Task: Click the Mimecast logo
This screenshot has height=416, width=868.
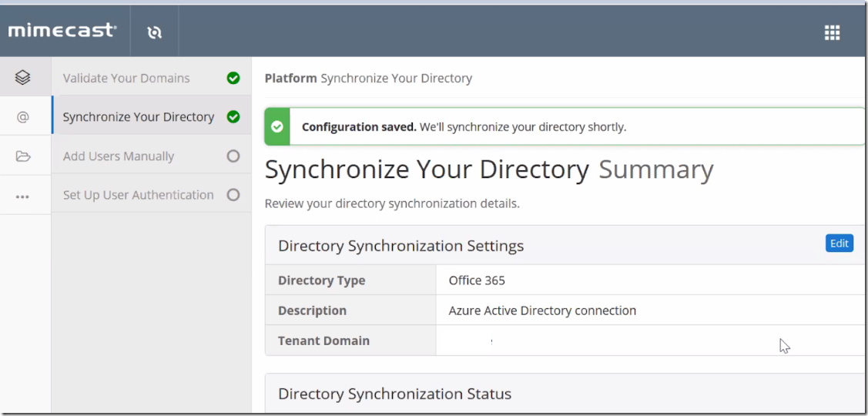Action: pyautogui.click(x=62, y=31)
